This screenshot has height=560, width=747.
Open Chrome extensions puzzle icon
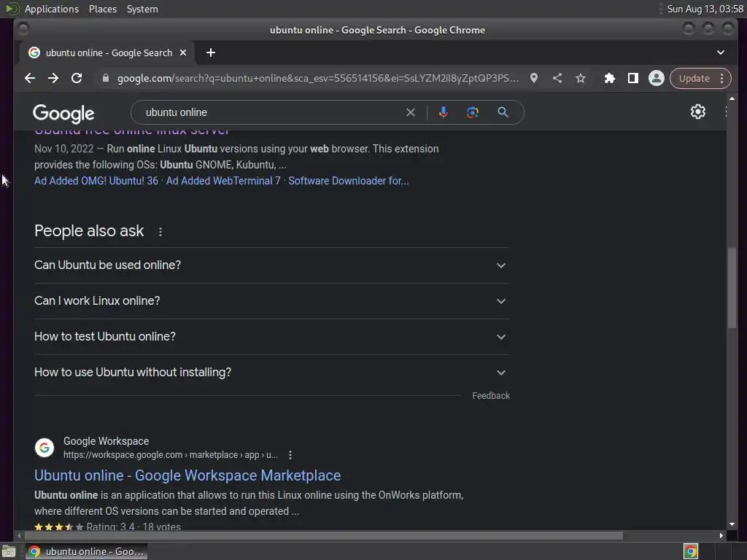[x=610, y=78]
